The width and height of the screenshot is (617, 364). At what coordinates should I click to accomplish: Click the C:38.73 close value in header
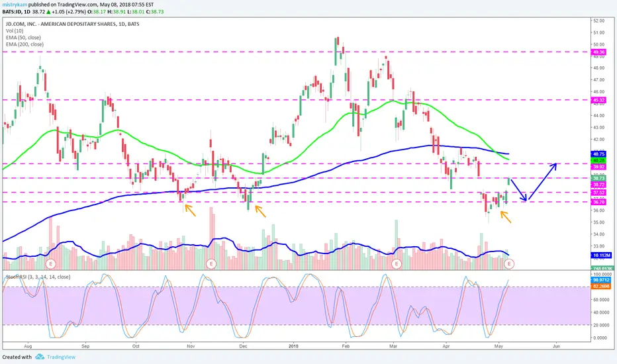(155, 12)
